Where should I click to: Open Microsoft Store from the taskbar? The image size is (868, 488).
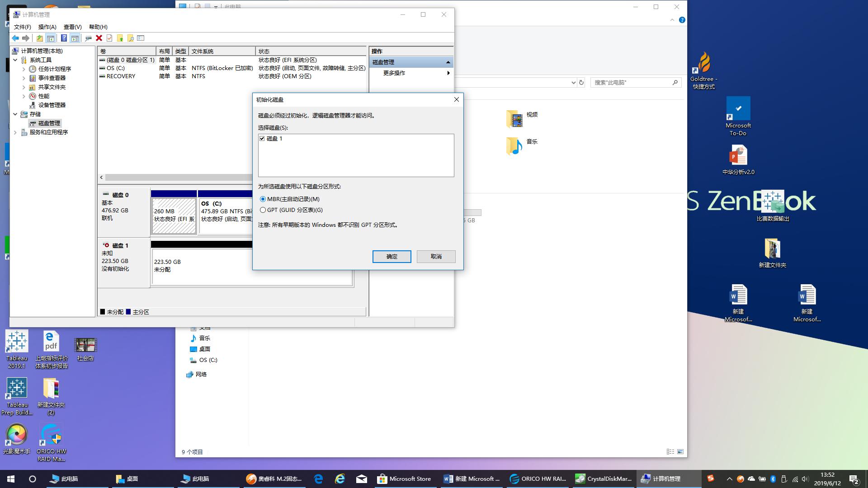(404, 479)
